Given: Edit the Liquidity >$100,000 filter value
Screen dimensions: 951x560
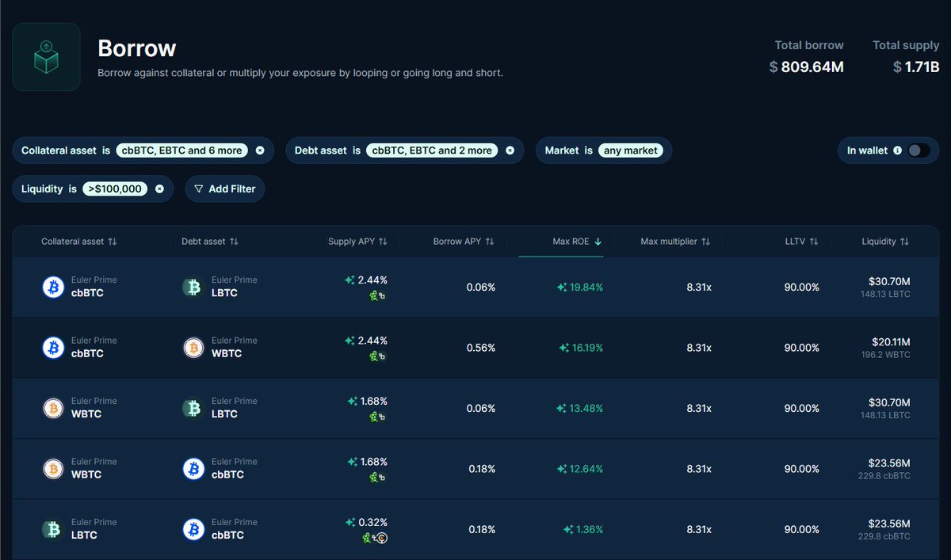Looking at the screenshot, I should [115, 189].
